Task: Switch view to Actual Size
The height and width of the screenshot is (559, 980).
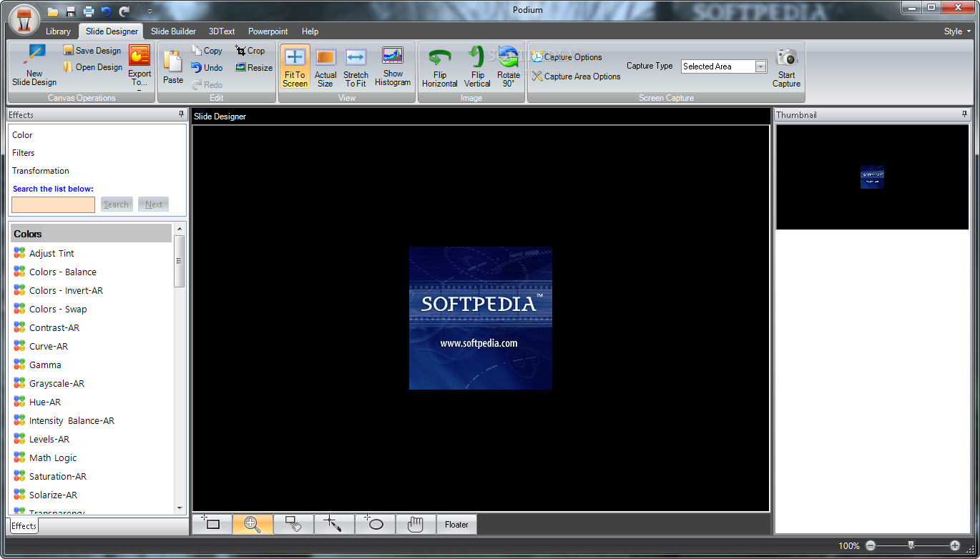Action: click(x=325, y=67)
